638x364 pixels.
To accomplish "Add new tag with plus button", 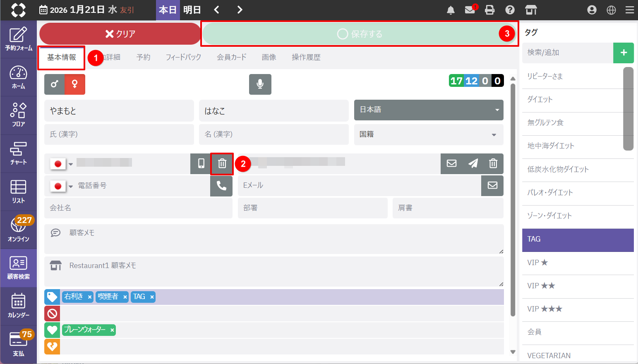I will [624, 53].
